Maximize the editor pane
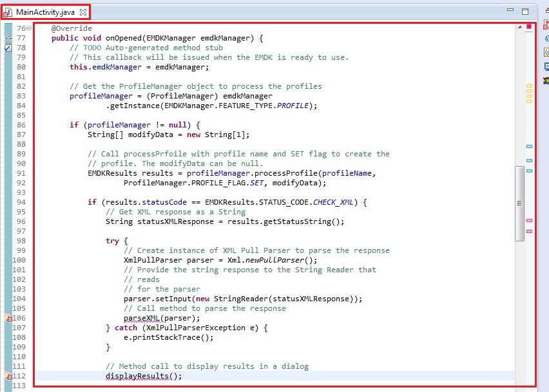The height and width of the screenshot is (392, 549). [x=525, y=11]
